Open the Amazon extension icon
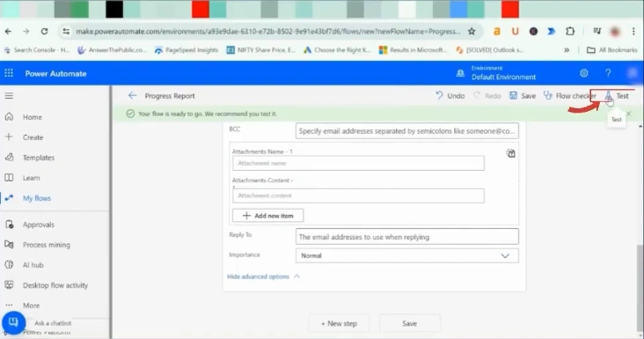Viewport: 644px width, 339px height. [497, 31]
